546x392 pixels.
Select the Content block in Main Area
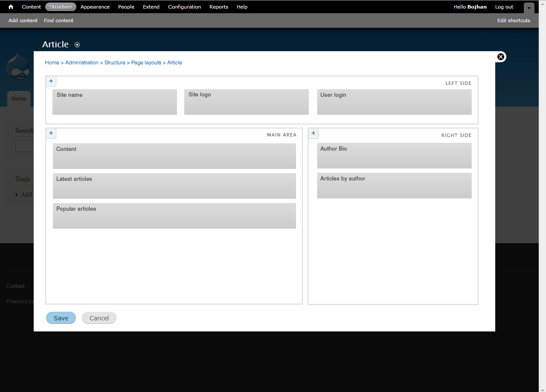point(174,156)
